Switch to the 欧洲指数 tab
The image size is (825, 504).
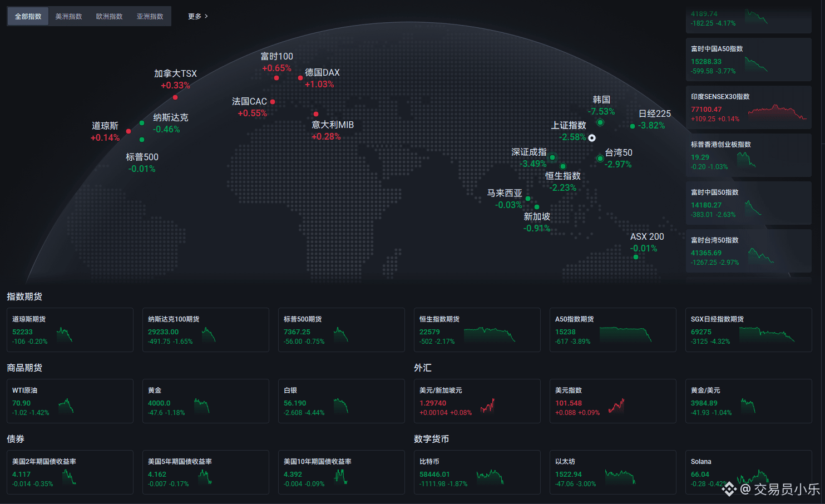[x=110, y=16]
